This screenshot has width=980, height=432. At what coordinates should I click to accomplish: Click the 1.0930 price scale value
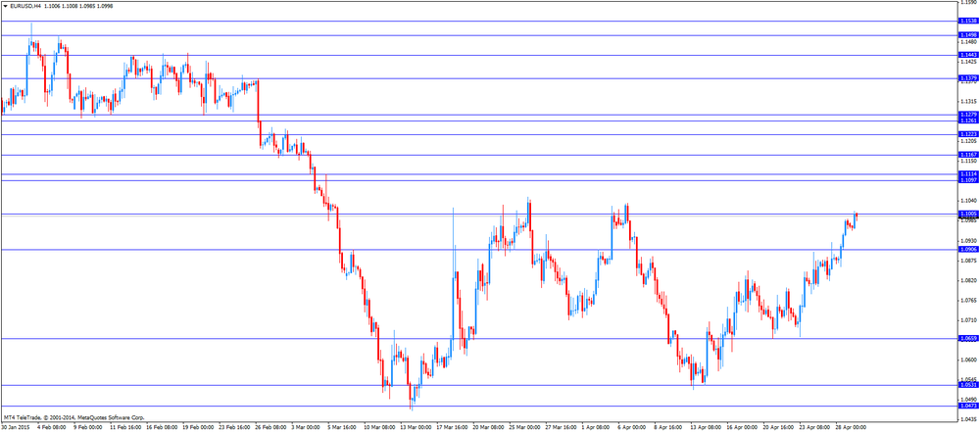click(x=969, y=241)
